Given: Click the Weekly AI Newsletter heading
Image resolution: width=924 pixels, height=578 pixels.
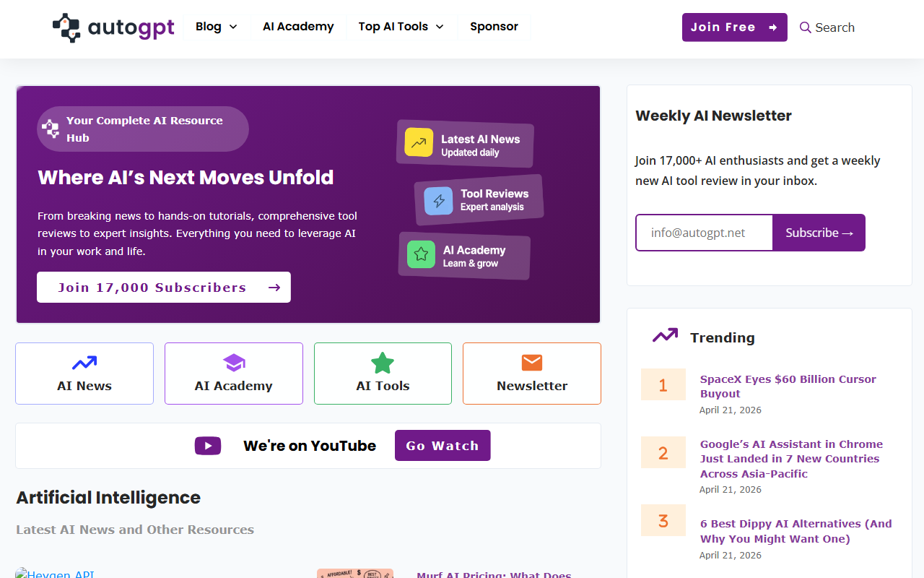Looking at the screenshot, I should (x=713, y=116).
